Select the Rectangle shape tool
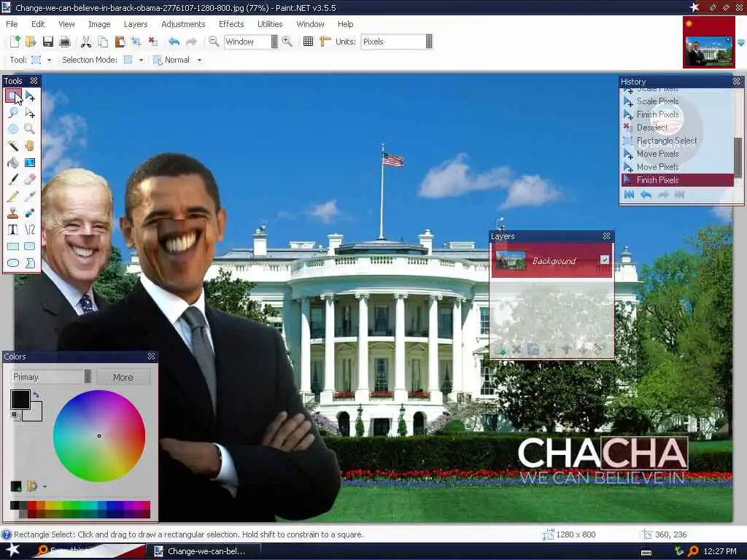Screen dimensions: 747x560 tap(13, 246)
